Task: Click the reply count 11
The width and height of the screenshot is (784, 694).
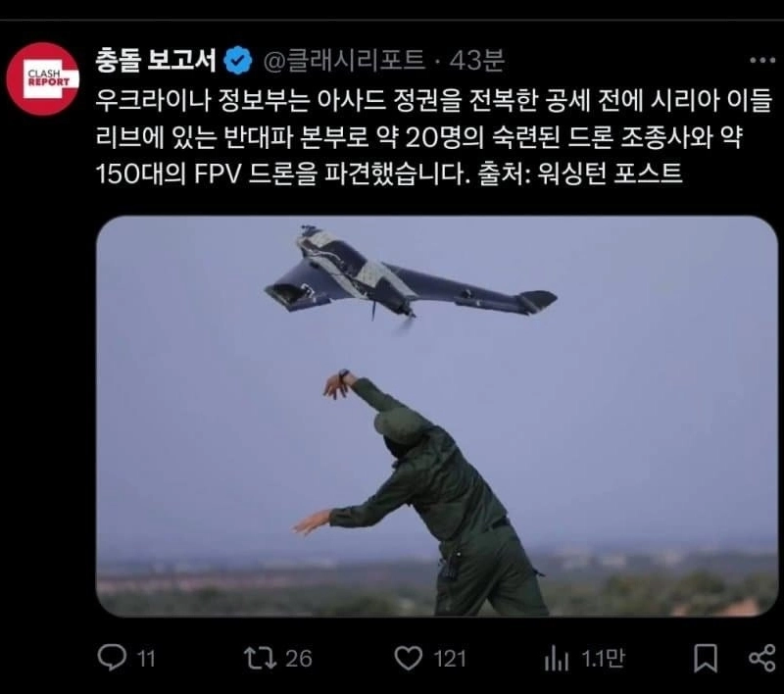Action: (x=146, y=659)
